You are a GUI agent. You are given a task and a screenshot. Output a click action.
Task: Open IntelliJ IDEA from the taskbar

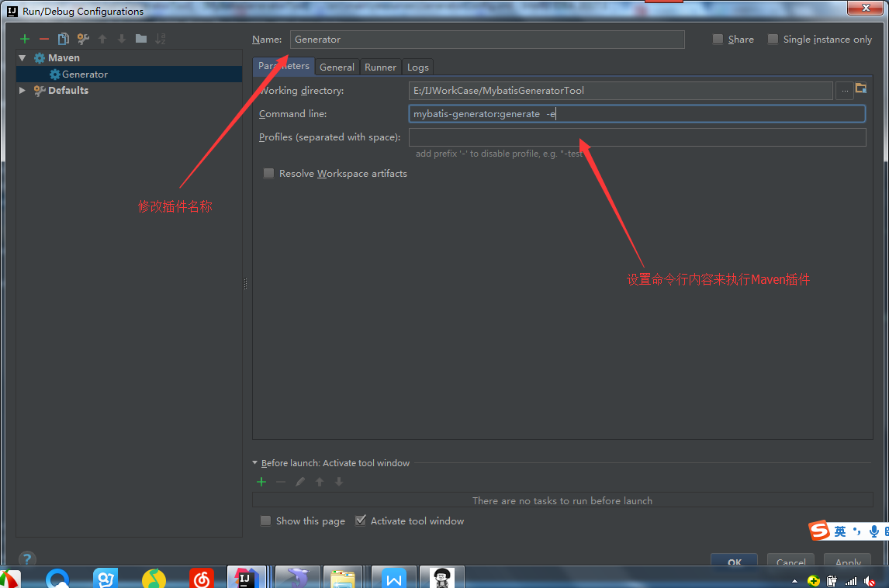[245, 578]
